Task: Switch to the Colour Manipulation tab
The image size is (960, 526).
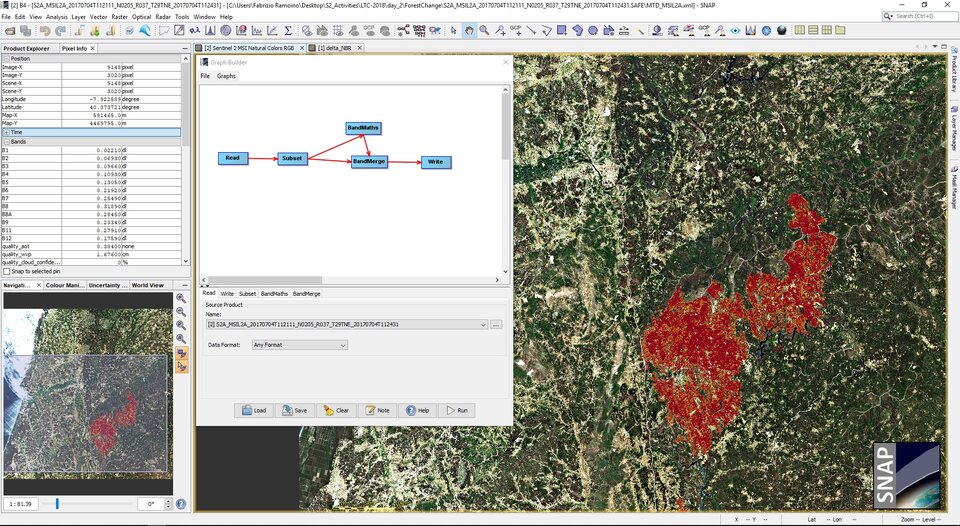Action: (x=66, y=285)
